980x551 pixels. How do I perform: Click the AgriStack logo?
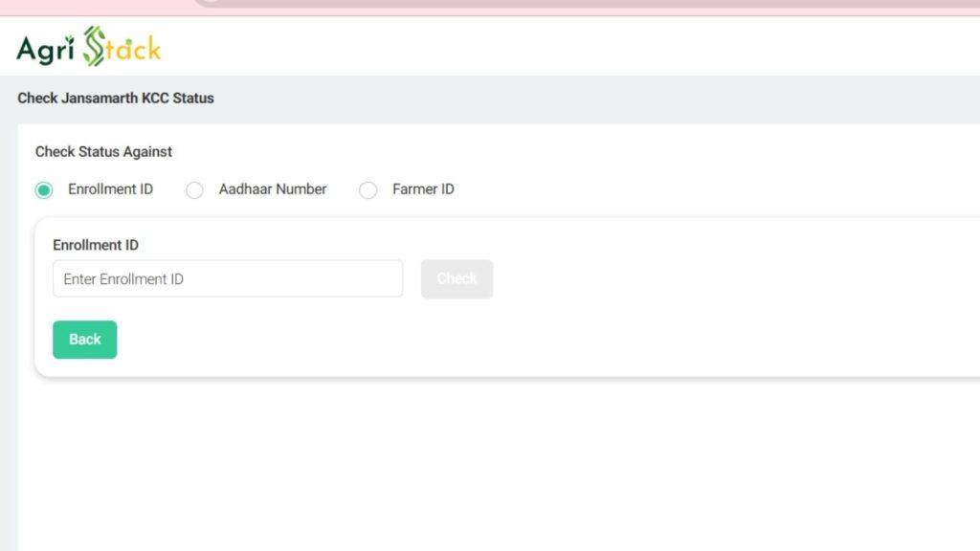89,46
